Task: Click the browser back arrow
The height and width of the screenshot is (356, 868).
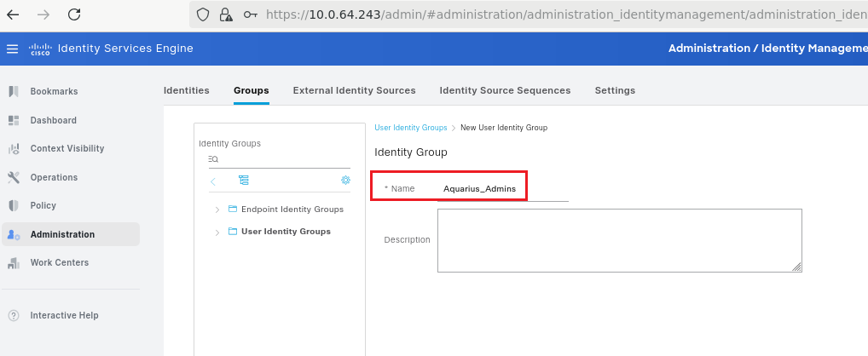Action: click(13, 14)
